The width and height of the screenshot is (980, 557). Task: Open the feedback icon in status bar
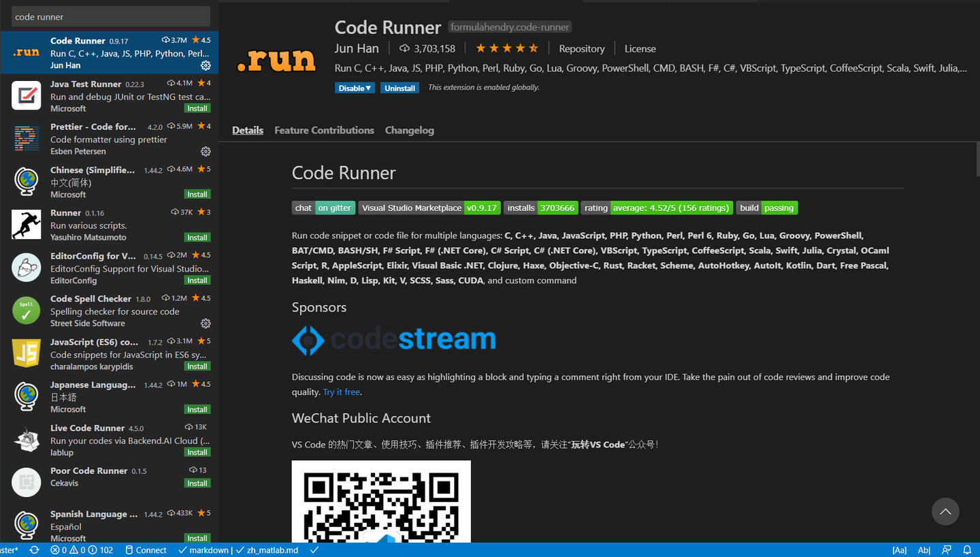(947, 550)
